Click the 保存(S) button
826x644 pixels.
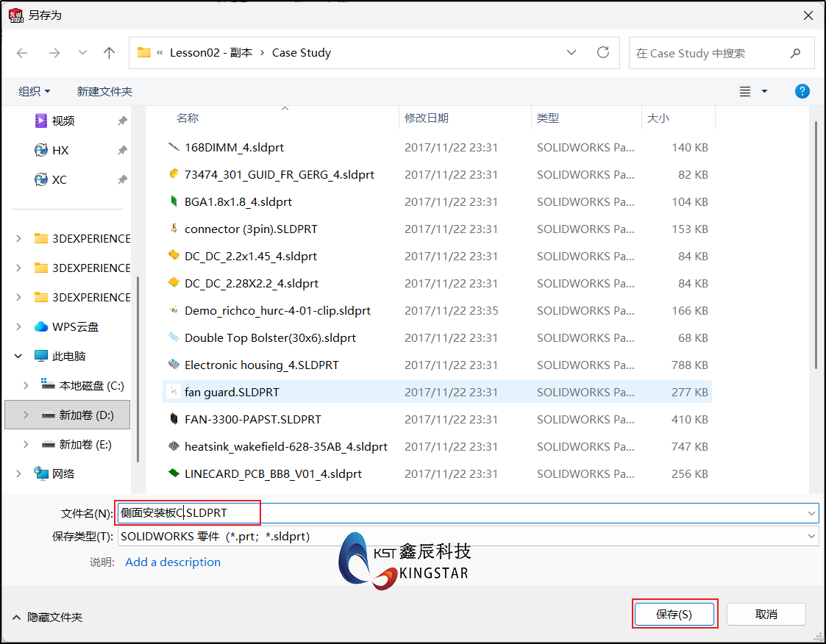click(x=674, y=614)
